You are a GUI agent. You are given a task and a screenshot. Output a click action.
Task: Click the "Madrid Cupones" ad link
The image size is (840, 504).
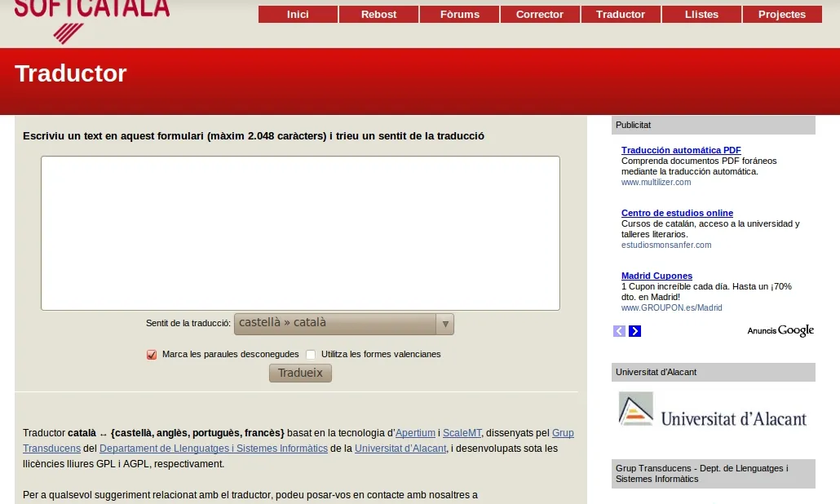tap(657, 276)
